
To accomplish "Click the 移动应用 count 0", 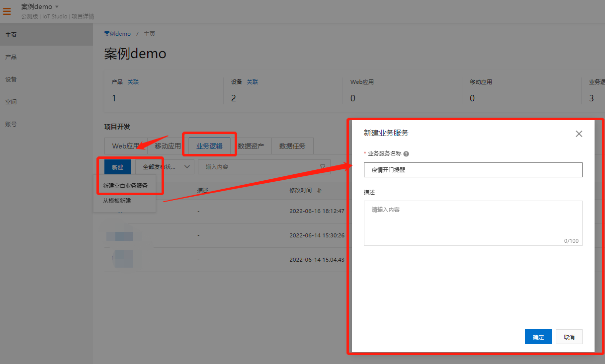I will pyautogui.click(x=472, y=98).
